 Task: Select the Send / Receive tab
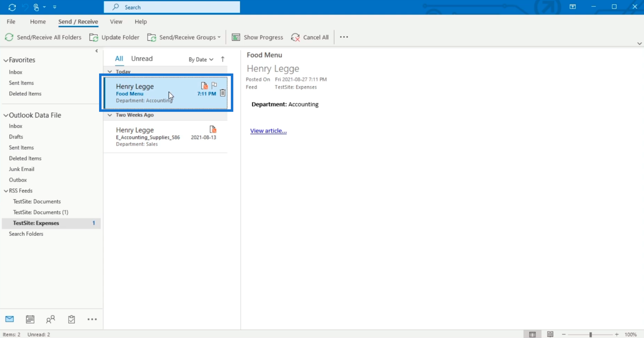[78, 22]
